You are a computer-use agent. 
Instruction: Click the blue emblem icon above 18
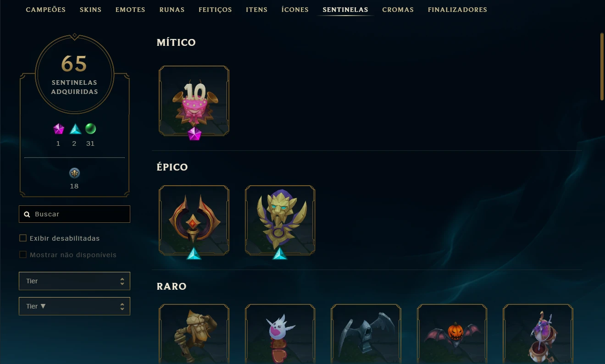pyautogui.click(x=74, y=173)
